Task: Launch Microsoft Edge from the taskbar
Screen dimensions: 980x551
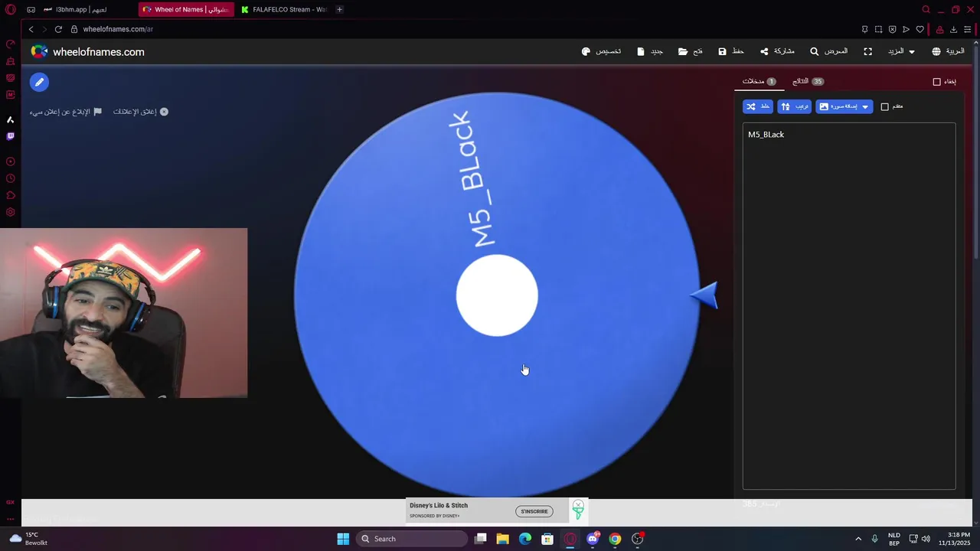Action: [x=525, y=539]
